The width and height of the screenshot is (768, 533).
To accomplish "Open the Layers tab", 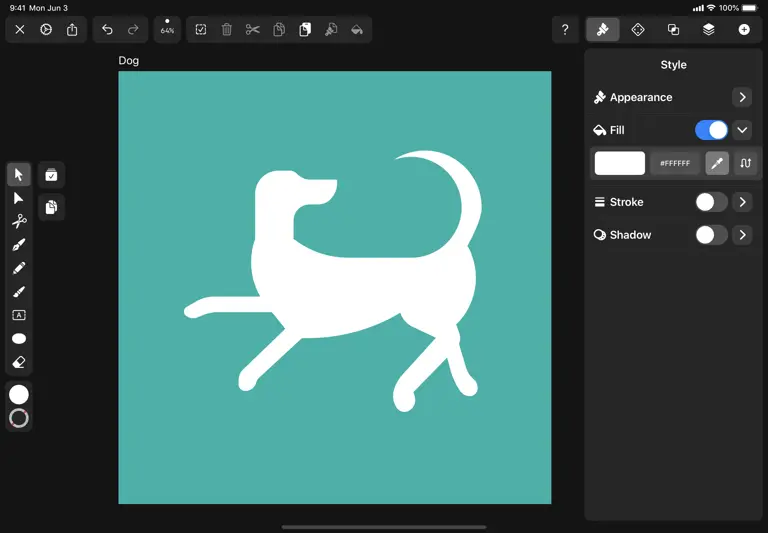I will coord(709,30).
